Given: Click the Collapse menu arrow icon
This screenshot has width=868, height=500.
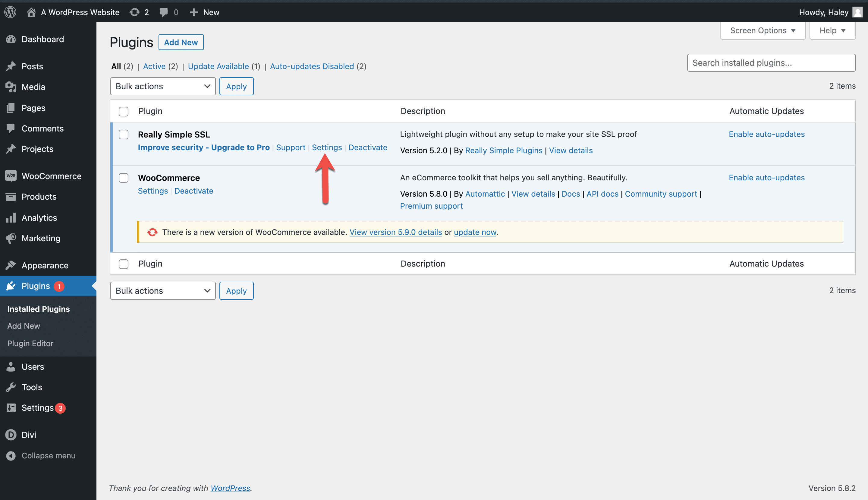Looking at the screenshot, I should (x=11, y=456).
